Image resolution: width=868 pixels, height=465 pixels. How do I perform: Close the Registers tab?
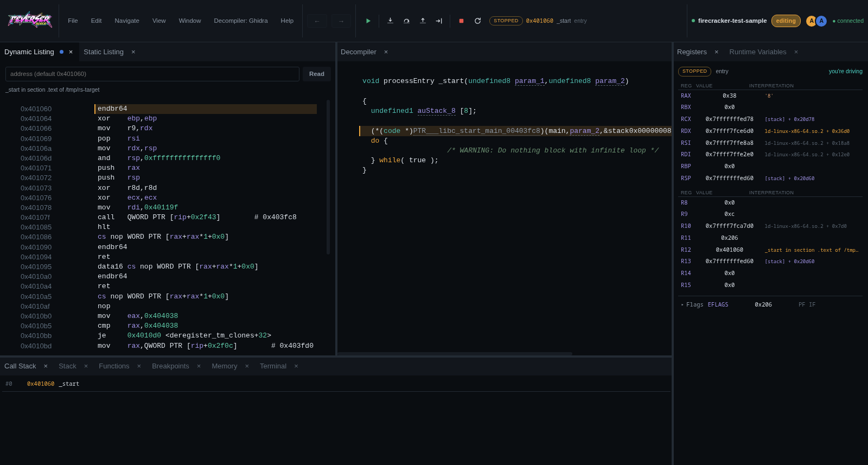716,52
